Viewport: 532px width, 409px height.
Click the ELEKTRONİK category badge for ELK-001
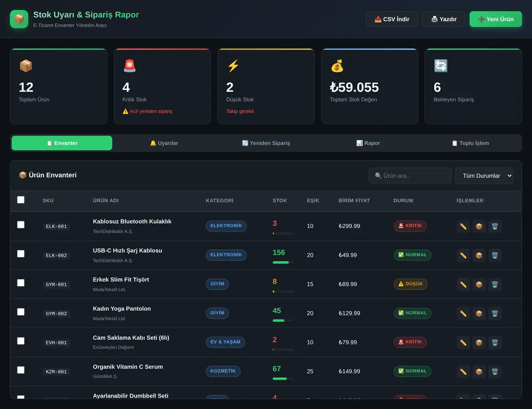tap(226, 226)
